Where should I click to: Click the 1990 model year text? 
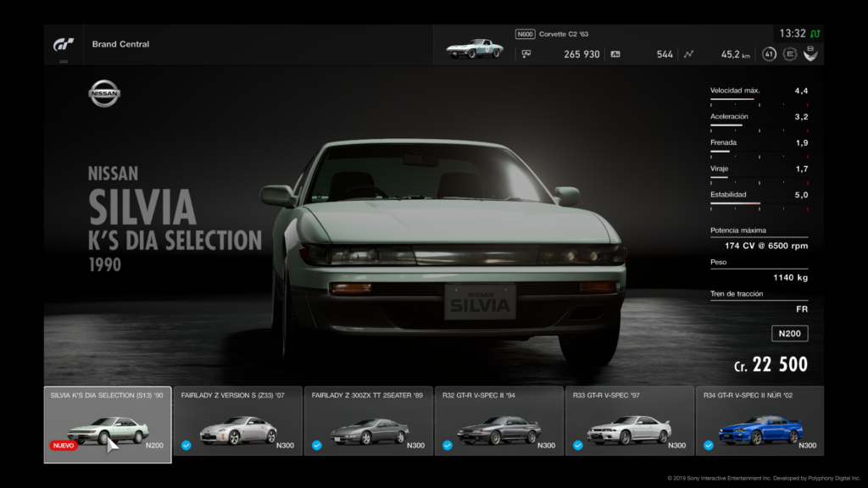tap(104, 264)
